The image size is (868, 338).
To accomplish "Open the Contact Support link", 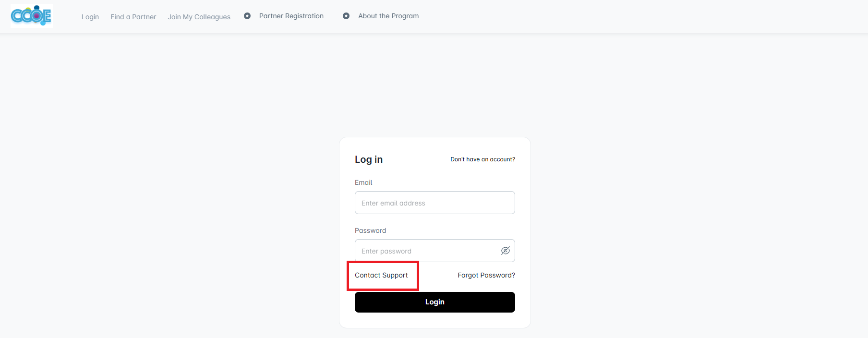I will coord(381,275).
